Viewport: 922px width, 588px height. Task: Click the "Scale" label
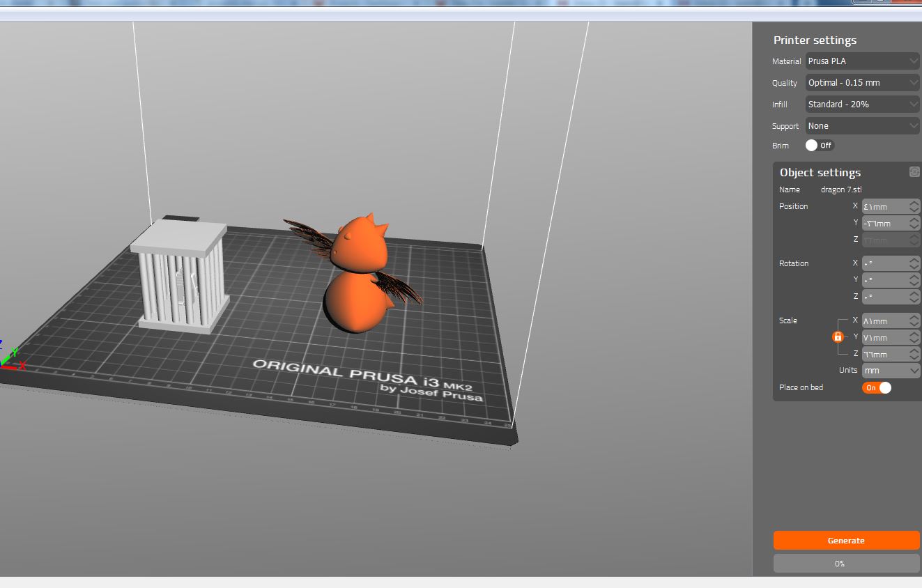[x=788, y=320]
